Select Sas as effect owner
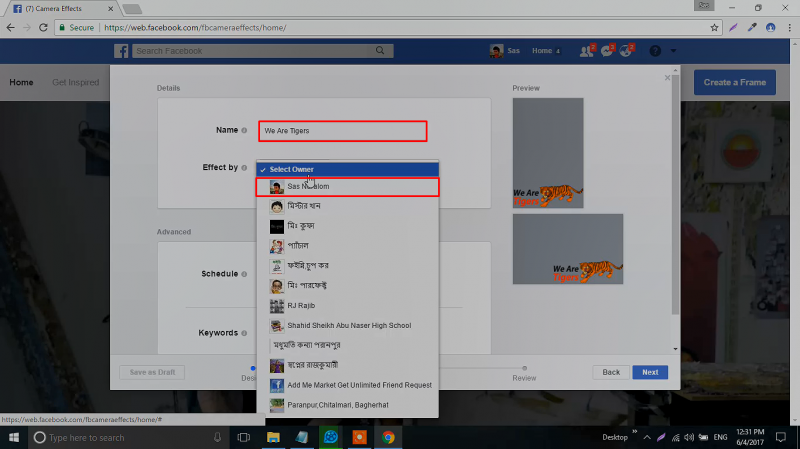Image resolution: width=800 pixels, height=449 pixels. point(347,187)
